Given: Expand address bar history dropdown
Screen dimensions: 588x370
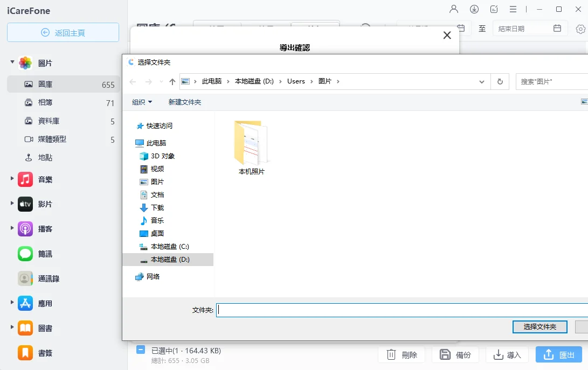Looking at the screenshot, I should pyautogui.click(x=482, y=82).
